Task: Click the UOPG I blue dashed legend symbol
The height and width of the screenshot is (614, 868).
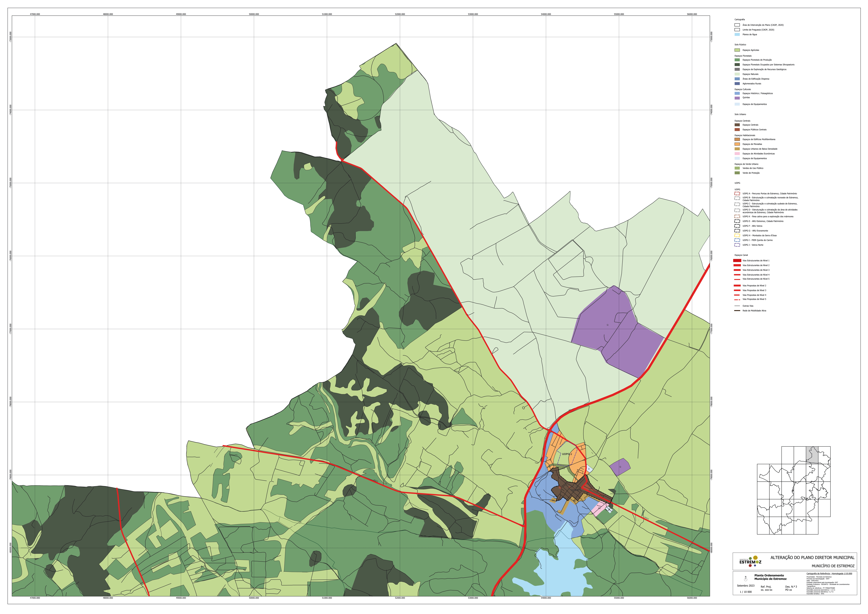Action: pyautogui.click(x=737, y=240)
